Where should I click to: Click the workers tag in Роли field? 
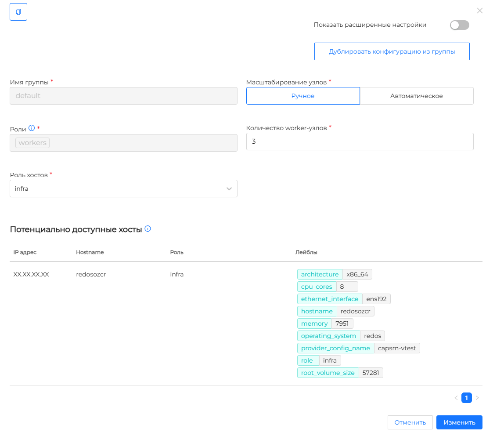tap(32, 143)
